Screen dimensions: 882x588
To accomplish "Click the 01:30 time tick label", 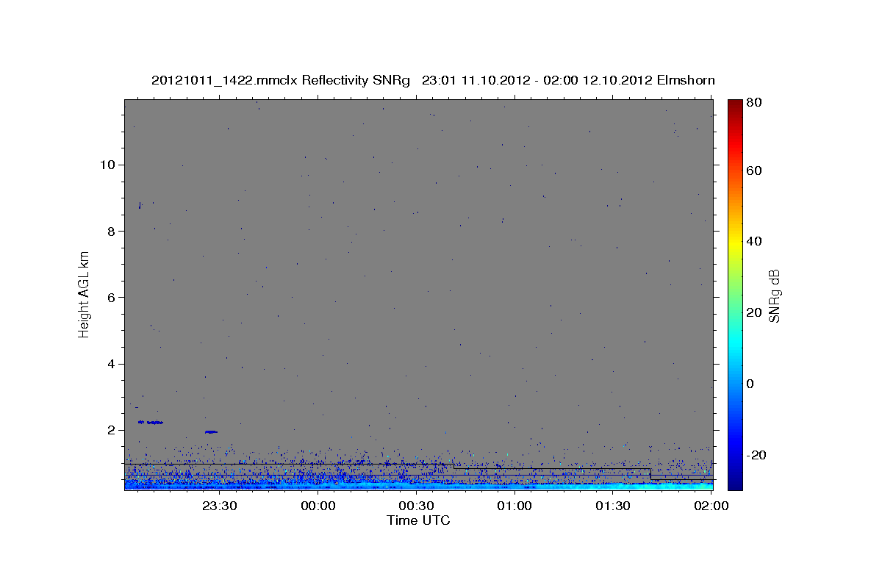I will click(613, 506).
